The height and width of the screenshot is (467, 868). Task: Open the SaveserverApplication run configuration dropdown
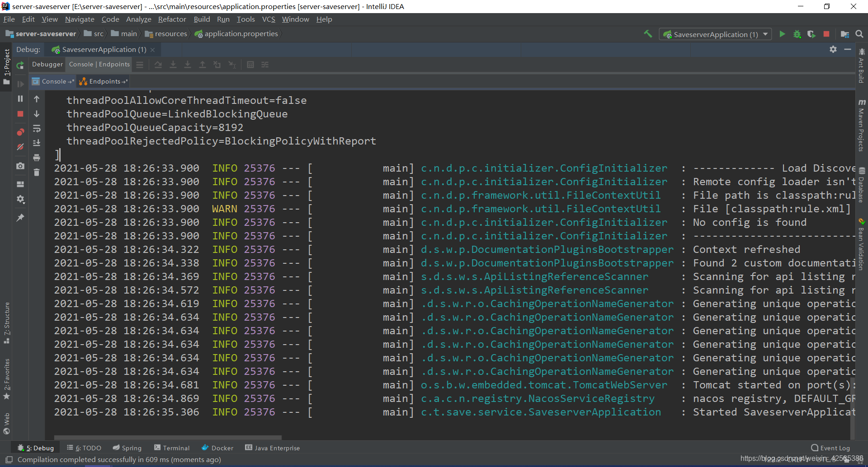click(765, 34)
